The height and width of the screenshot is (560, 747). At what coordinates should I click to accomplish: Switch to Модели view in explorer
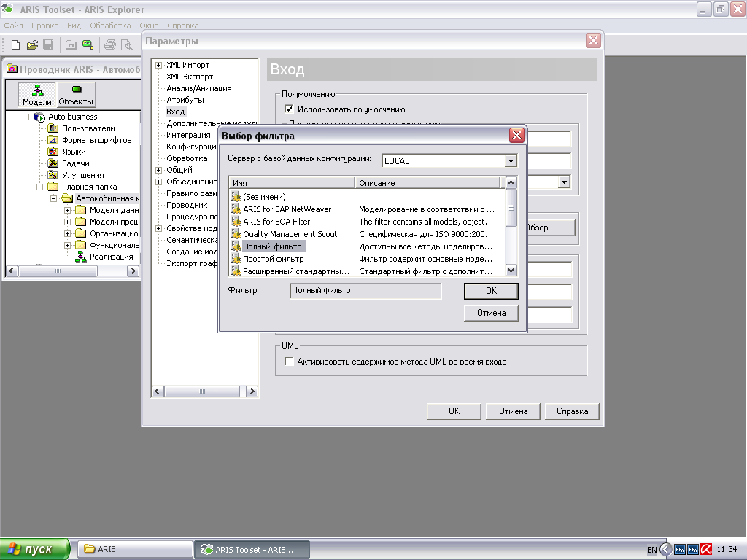(37, 95)
